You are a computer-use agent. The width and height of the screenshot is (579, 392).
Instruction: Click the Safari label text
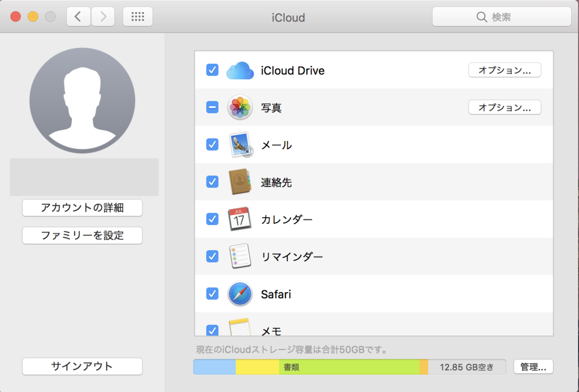[276, 294]
